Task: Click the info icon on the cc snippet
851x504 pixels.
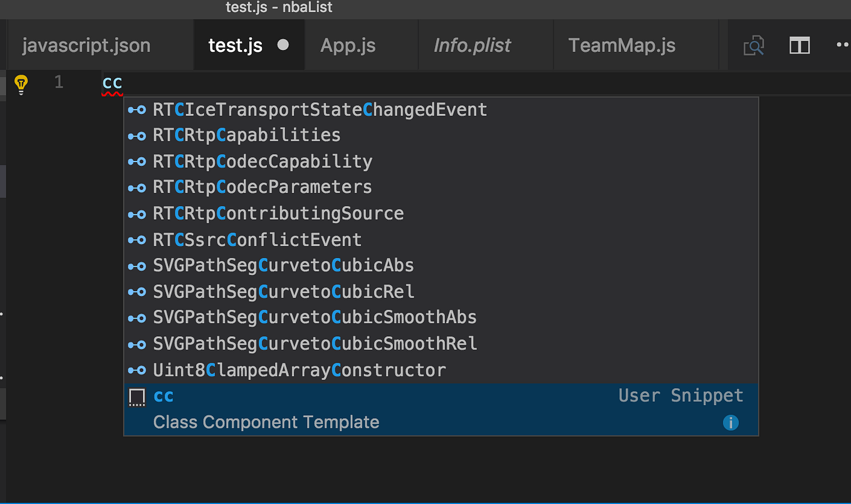Action: tap(731, 423)
